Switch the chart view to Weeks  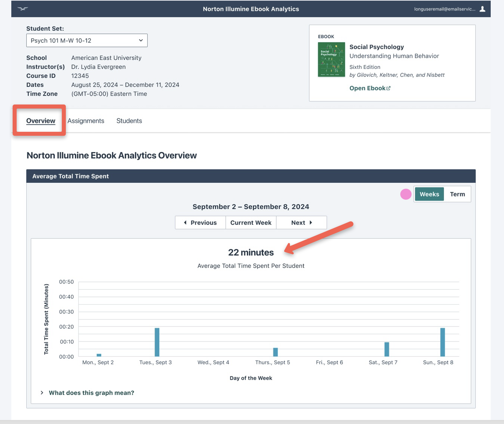tap(429, 194)
